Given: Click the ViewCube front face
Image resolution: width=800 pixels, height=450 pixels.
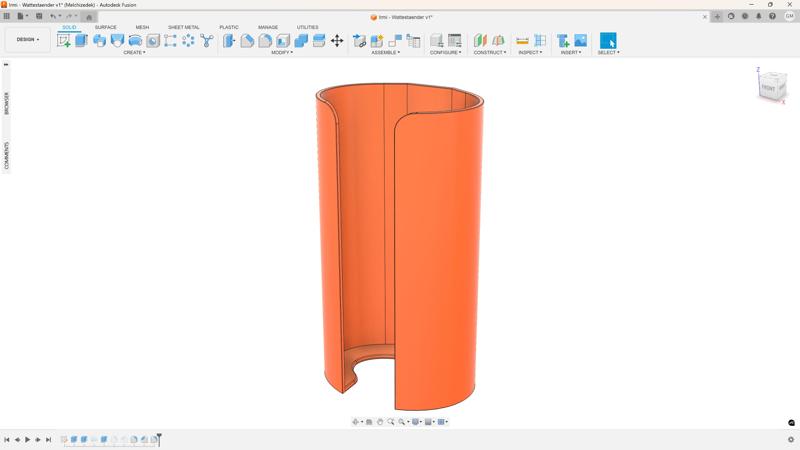Looking at the screenshot, I should click(x=768, y=89).
